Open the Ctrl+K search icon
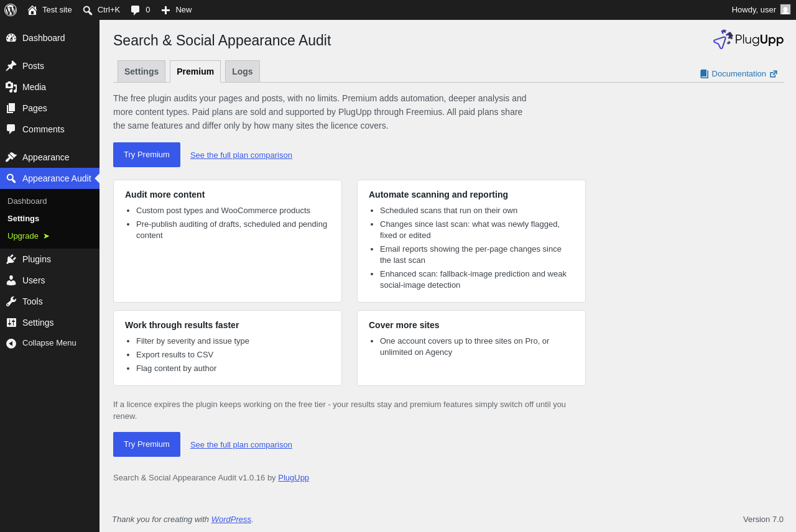The width and height of the screenshot is (796, 532). pos(88,10)
